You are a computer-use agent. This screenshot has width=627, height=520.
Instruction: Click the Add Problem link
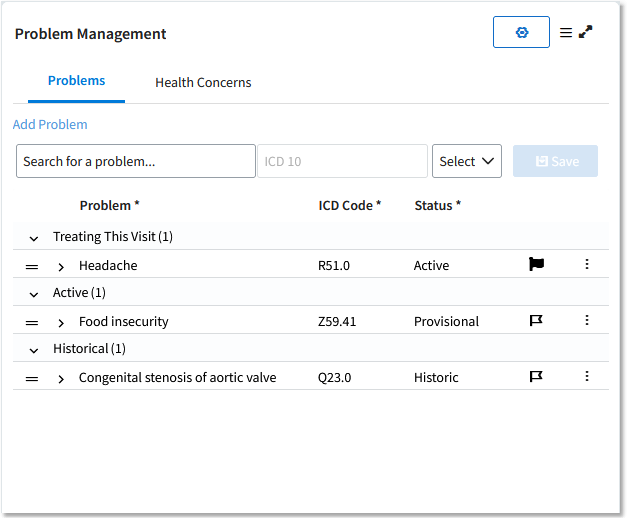point(50,124)
